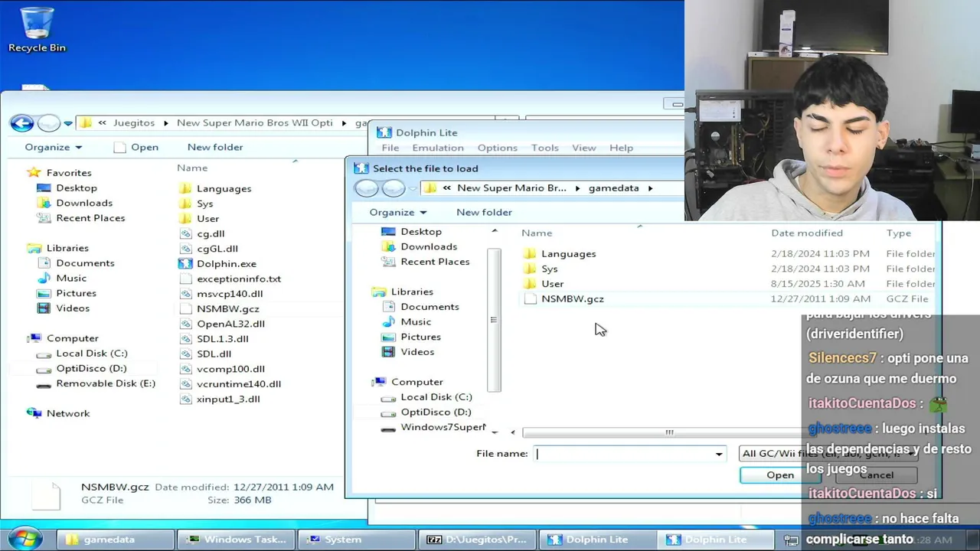Select Sys folder icon in file dialog
Image resolution: width=980 pixels, height=551 pixels.
pyautogui.click(x=530, y=269)
